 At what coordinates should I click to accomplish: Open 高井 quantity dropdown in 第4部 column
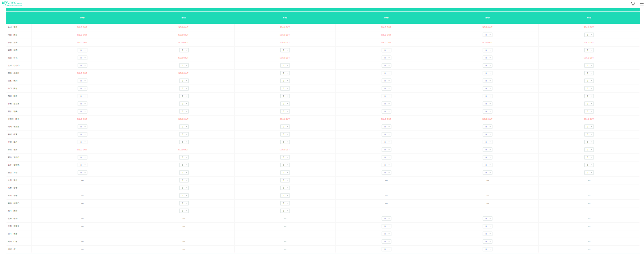coord(386,234)
